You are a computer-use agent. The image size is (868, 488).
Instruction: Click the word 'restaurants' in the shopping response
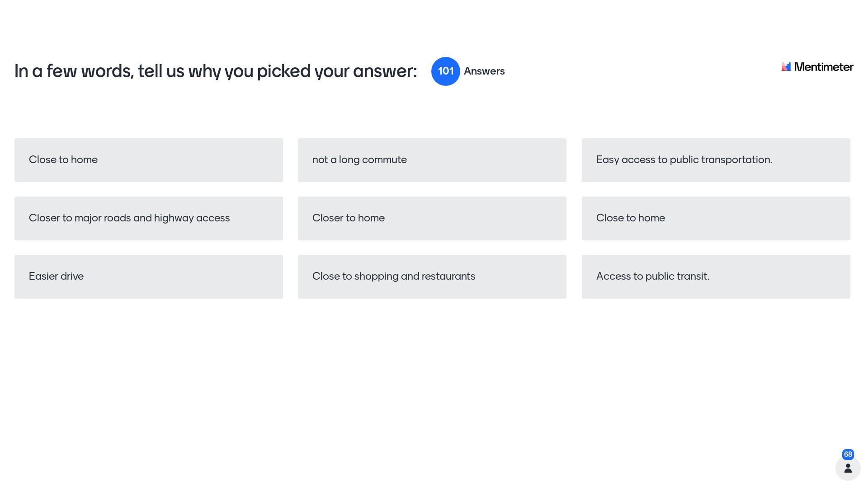(x=448, y=277)
